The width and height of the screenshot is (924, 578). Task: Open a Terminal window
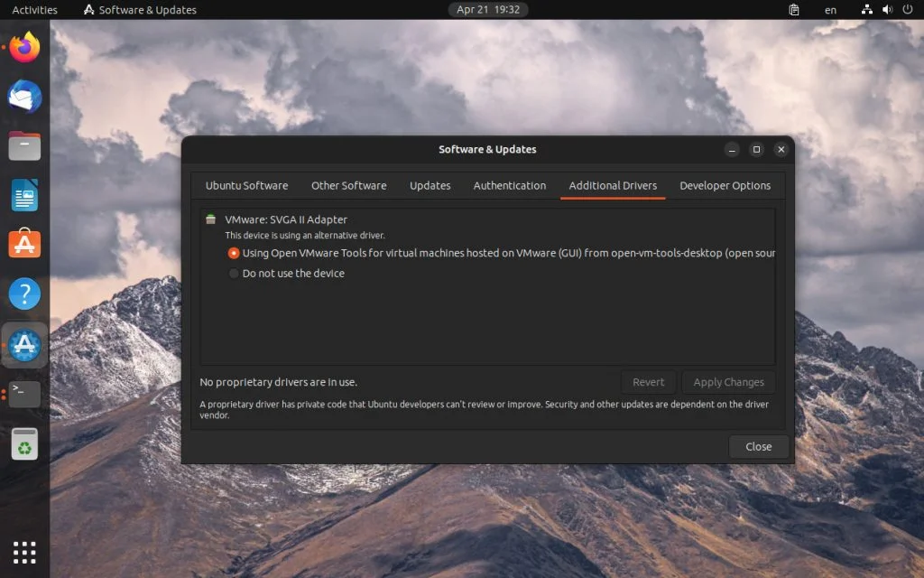coord(23,394)
